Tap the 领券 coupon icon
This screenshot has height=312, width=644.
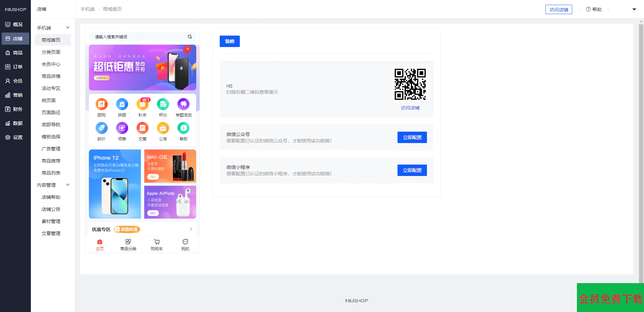(x=122, y=128)
